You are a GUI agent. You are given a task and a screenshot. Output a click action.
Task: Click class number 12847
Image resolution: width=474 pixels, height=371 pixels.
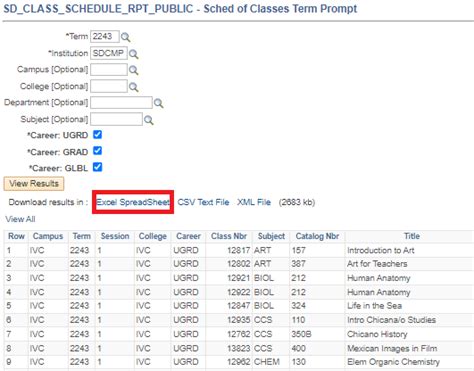pos(239,306)
